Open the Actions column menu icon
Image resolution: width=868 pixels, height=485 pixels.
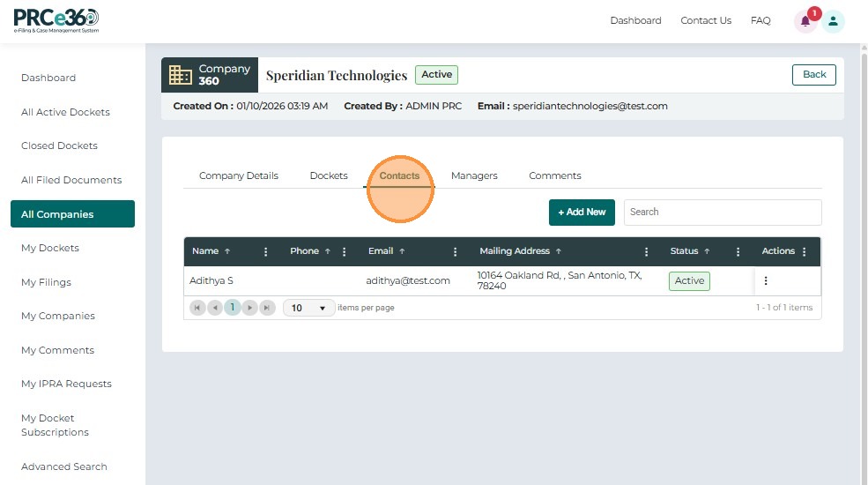click(804, 252)
